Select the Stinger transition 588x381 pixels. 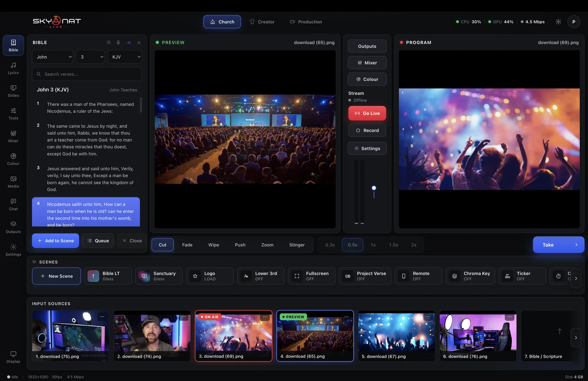[x=297, y=245]
